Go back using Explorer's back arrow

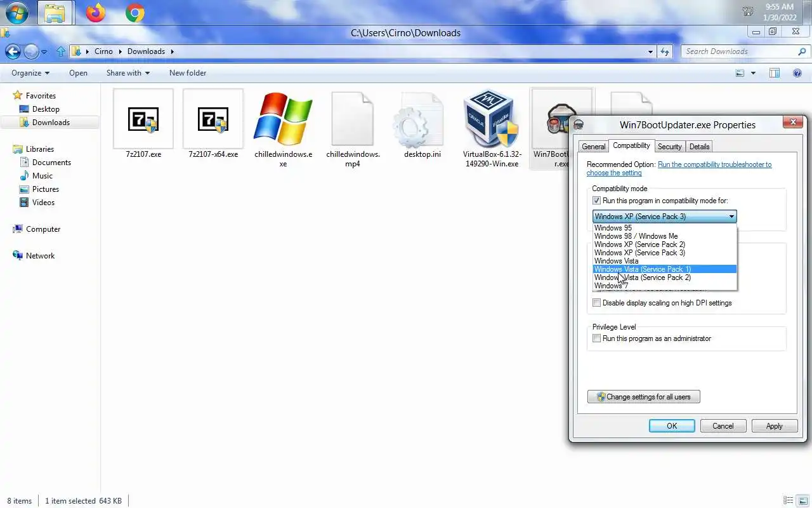(x=13, y=51)
